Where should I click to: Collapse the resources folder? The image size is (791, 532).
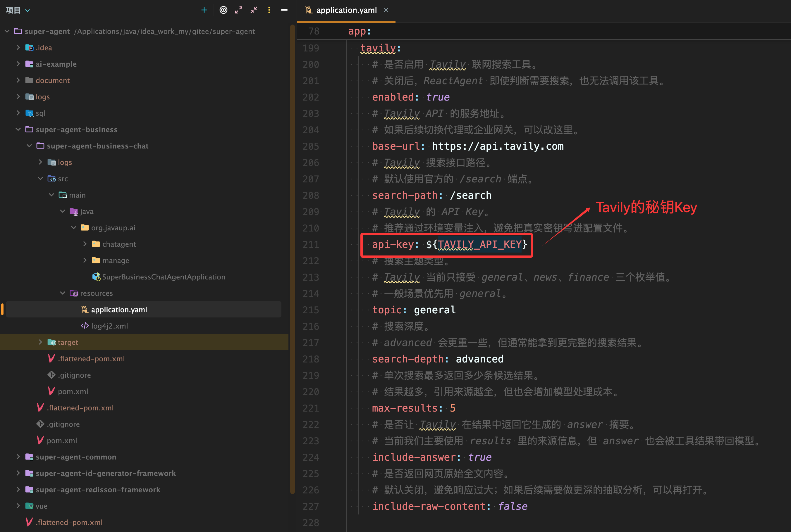coord(63,293)
